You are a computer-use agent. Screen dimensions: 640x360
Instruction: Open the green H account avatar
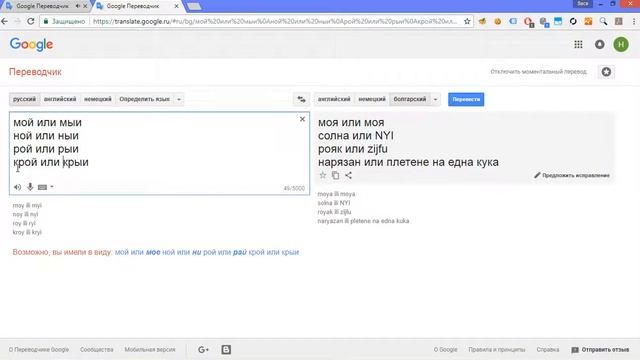click(621, 44)
